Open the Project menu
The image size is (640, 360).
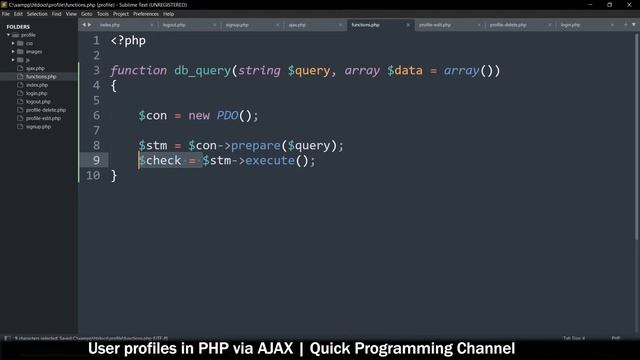tap(121, 14)
